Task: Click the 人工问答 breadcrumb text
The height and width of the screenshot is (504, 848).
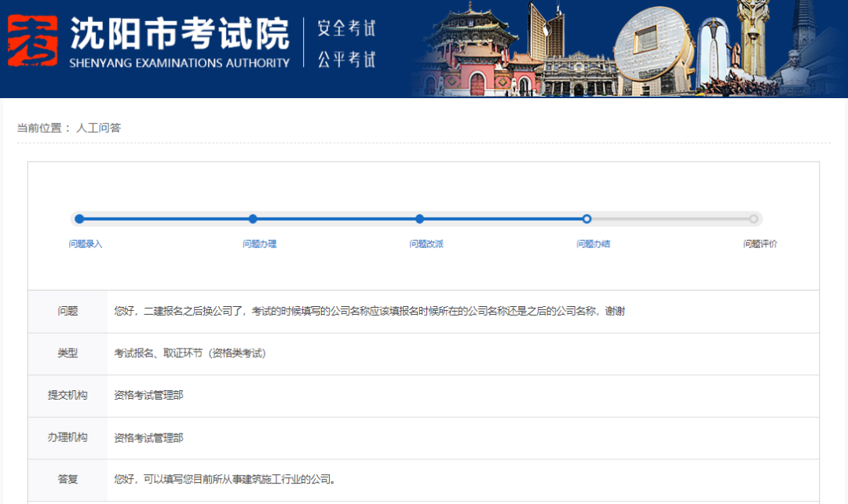Action: 98,128
